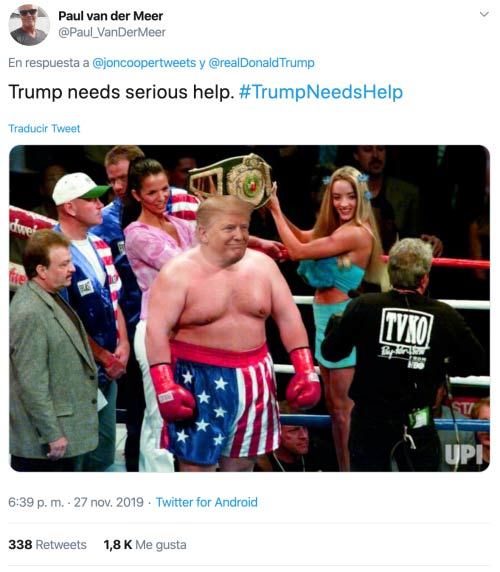View the 338 Retweets list
This screenshot has width=500, height=572.
tap(47, 545)
